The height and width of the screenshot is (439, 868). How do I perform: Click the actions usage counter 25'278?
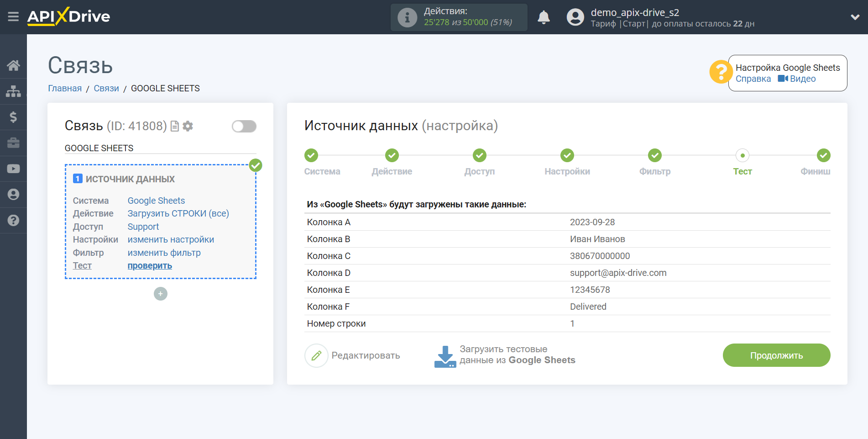[436, 22]
